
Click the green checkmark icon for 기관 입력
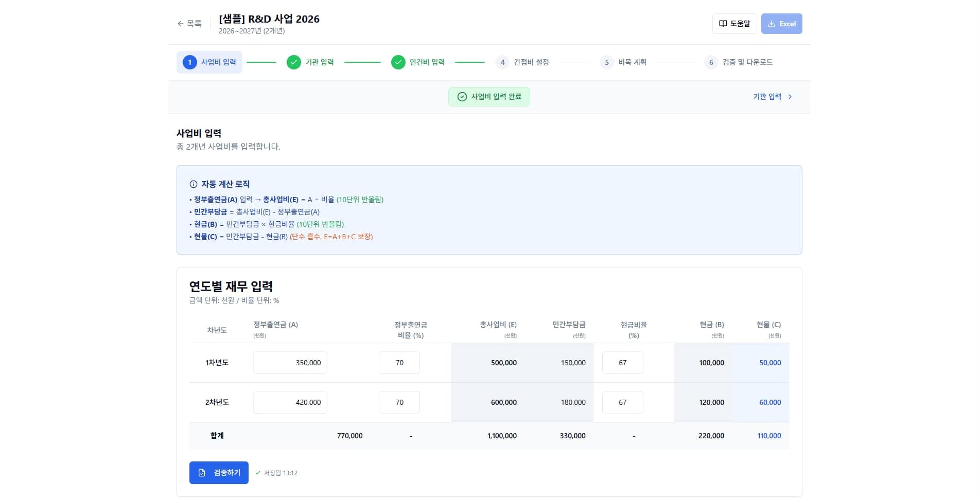(x=294, y=62)
